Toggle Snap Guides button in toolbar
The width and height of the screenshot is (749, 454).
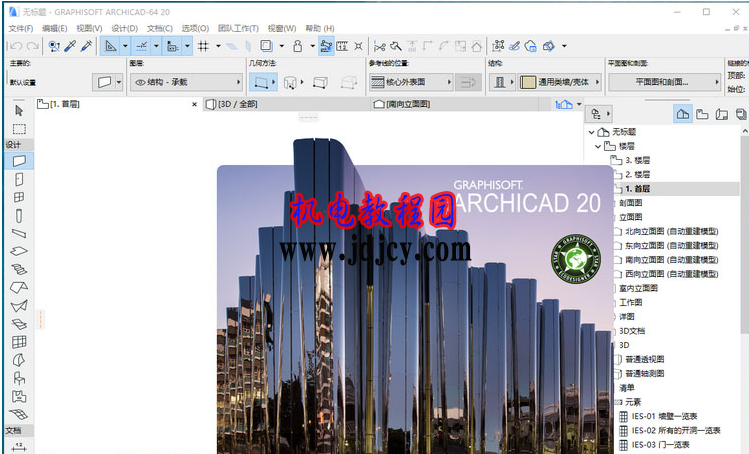click(142, 46)
